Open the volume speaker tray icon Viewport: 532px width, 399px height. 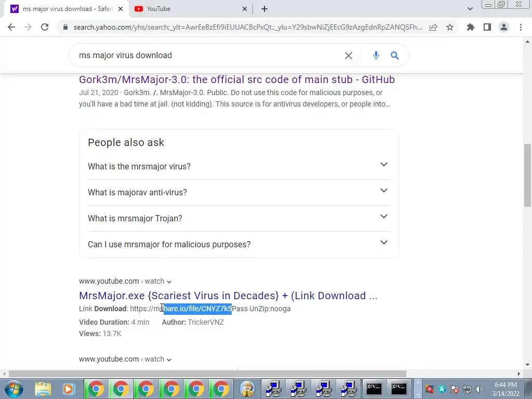(480, 389)
